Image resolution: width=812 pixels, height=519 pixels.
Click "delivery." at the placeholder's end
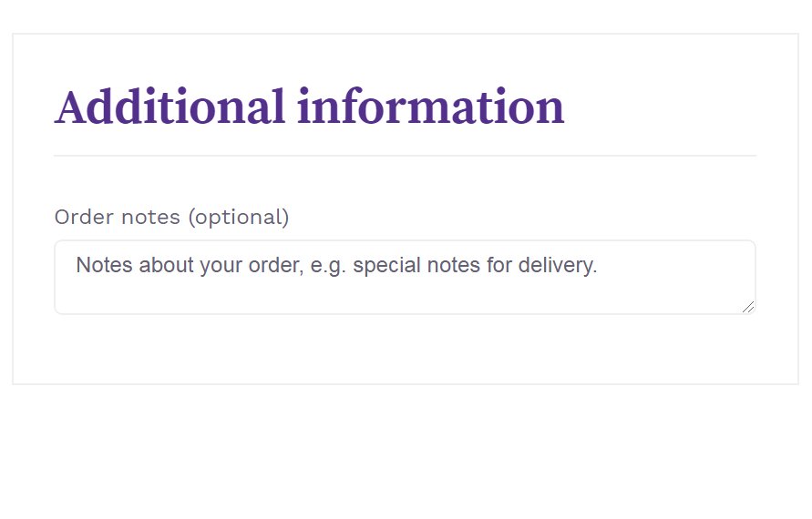click(558, 265)
